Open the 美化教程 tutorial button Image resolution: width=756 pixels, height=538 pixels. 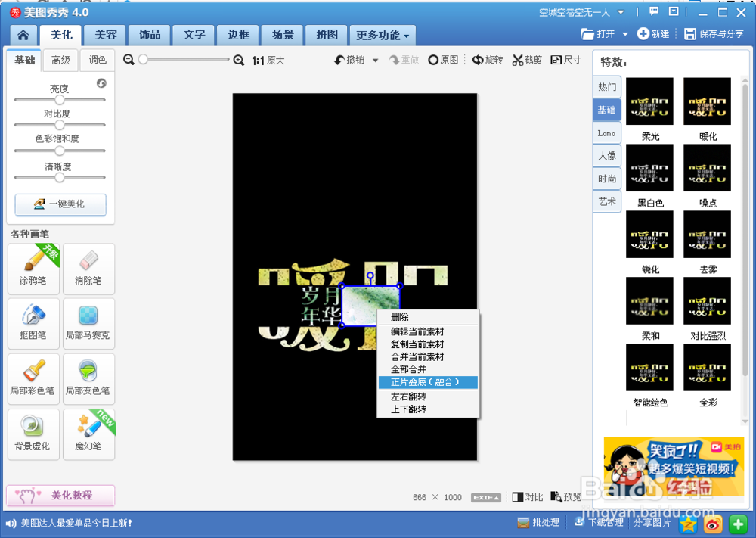click(60, 496)
